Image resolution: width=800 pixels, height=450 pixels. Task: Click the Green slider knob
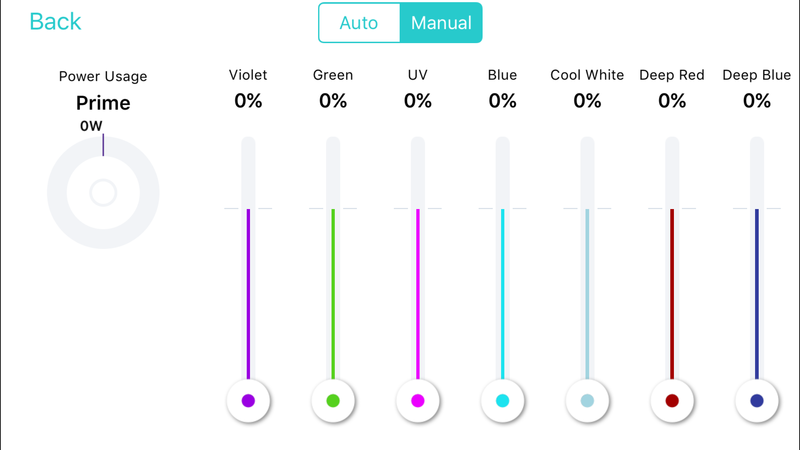tap(333, 401)
